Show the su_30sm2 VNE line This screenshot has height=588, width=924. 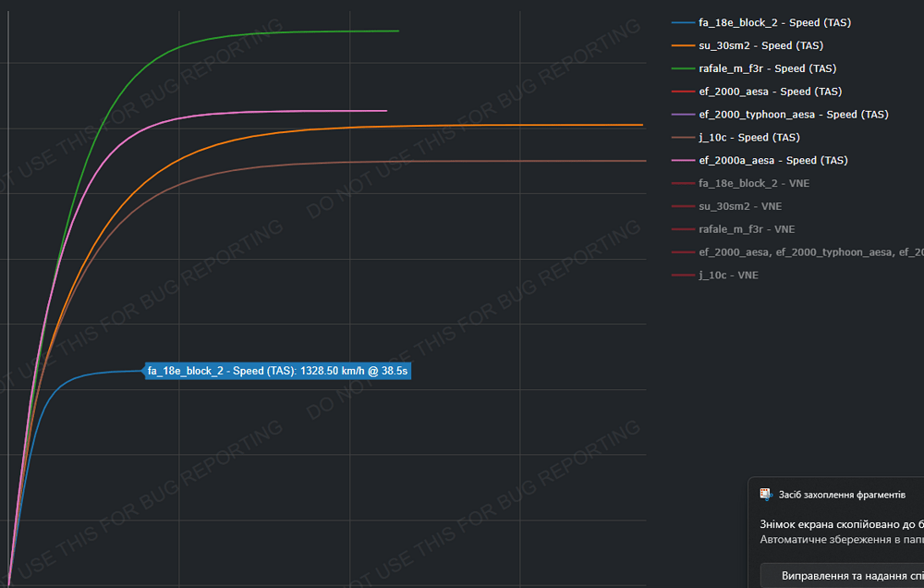740,206
